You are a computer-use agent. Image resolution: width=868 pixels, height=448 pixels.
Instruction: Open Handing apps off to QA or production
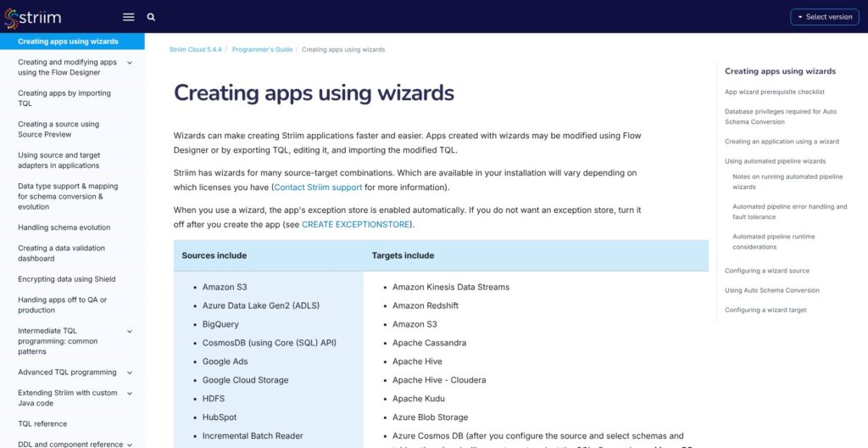(x=63, y=305)
